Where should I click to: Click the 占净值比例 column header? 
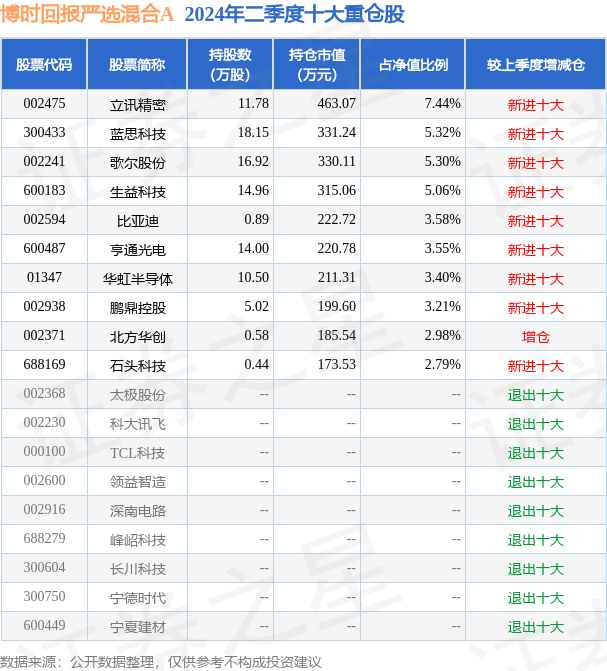pos(413,65)
